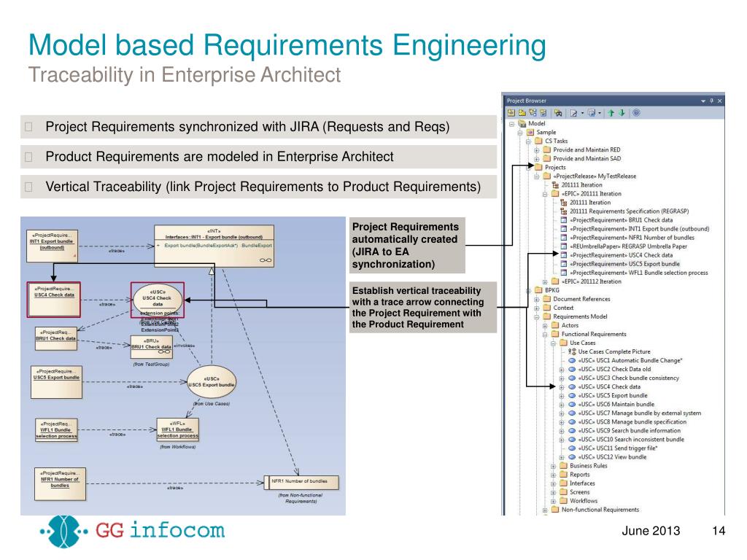
Task: Expand the Non-functional Requirements folder
Action: pos(546,510)
